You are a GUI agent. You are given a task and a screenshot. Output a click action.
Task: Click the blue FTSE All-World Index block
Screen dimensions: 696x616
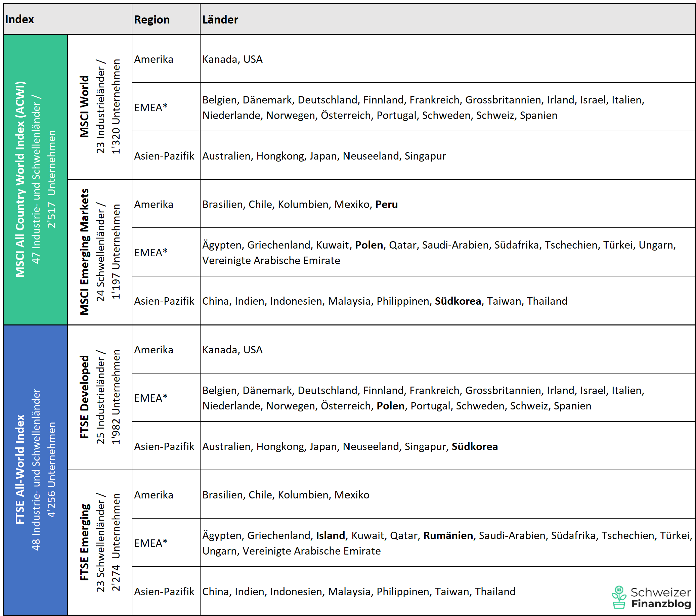[35, 469]
